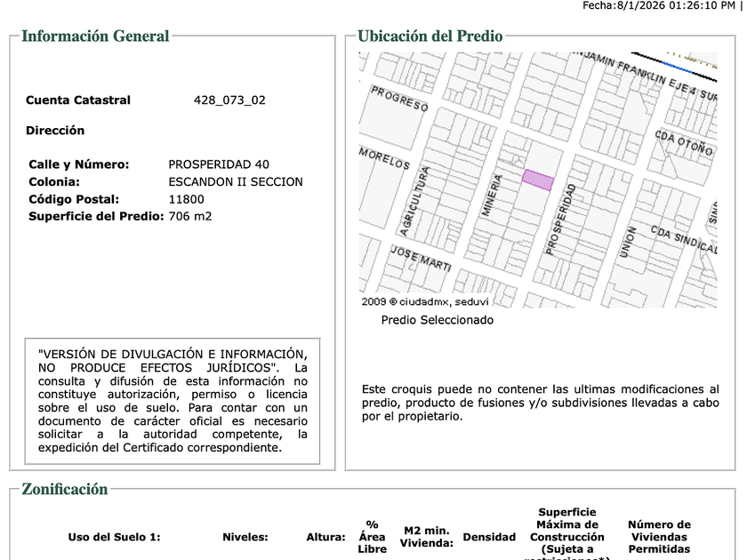Click the JOSE MARTI street label
This screenshot has height=560, width=747.
pos(421,259)
